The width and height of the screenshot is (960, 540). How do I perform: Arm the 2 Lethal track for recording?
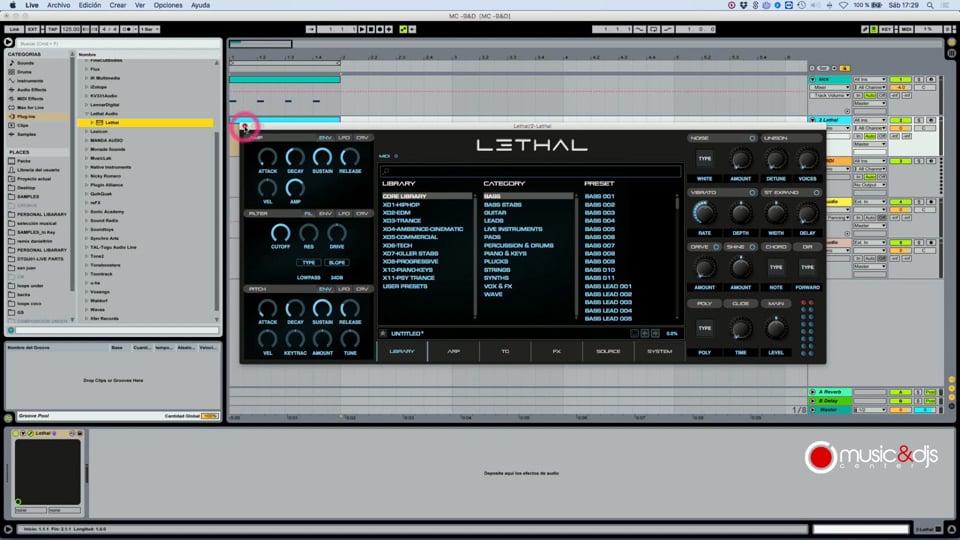pos(931,120)
